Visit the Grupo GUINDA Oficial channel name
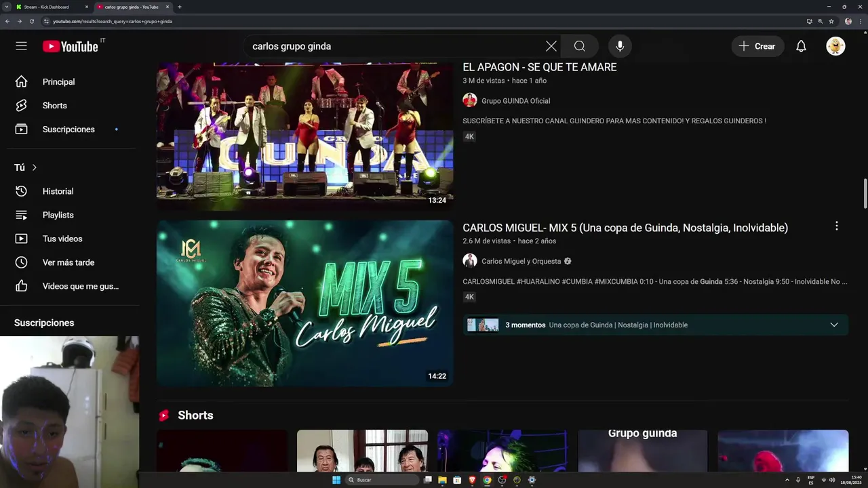 [x=515, y=101]
